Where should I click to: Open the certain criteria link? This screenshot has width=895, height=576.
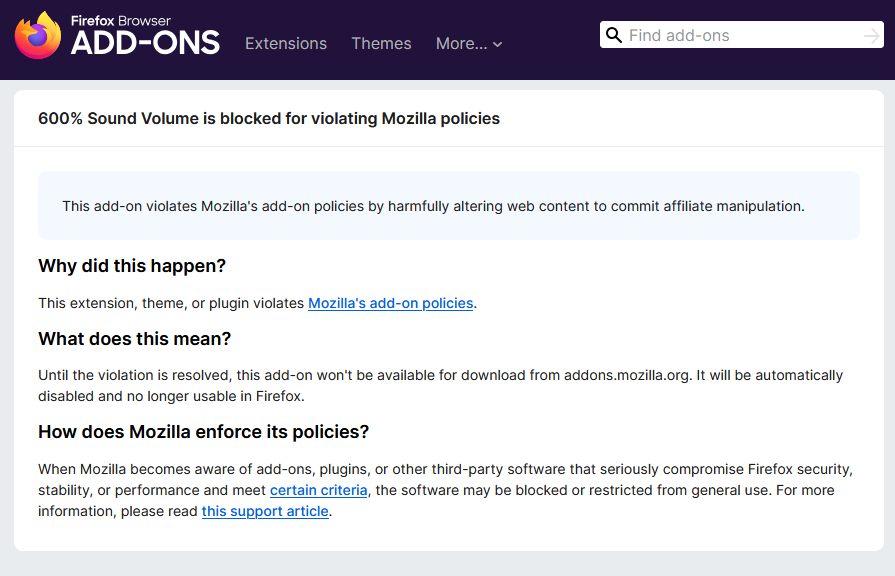pyautogui.click(x=319, y=490)
